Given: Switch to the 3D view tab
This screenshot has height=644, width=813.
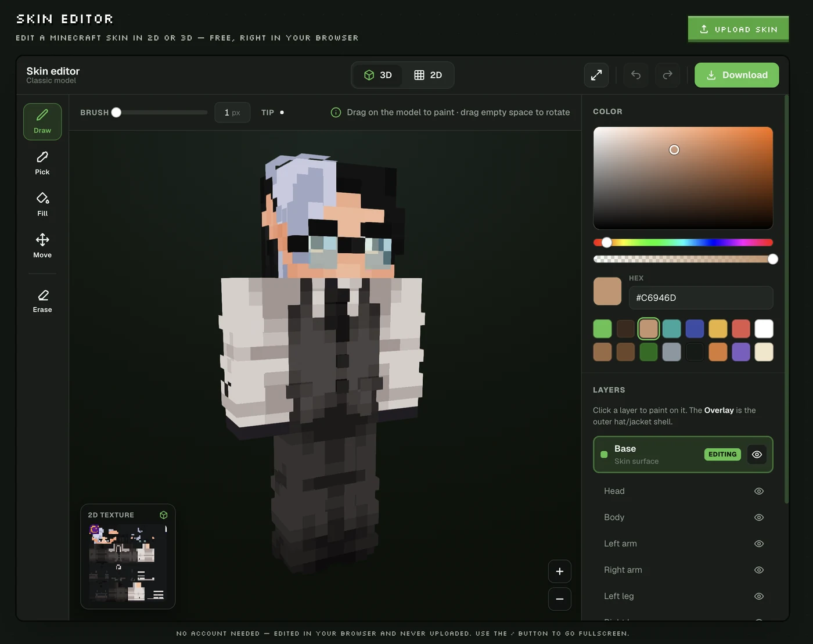Looking at the screenshot, I should click(377, 75).
